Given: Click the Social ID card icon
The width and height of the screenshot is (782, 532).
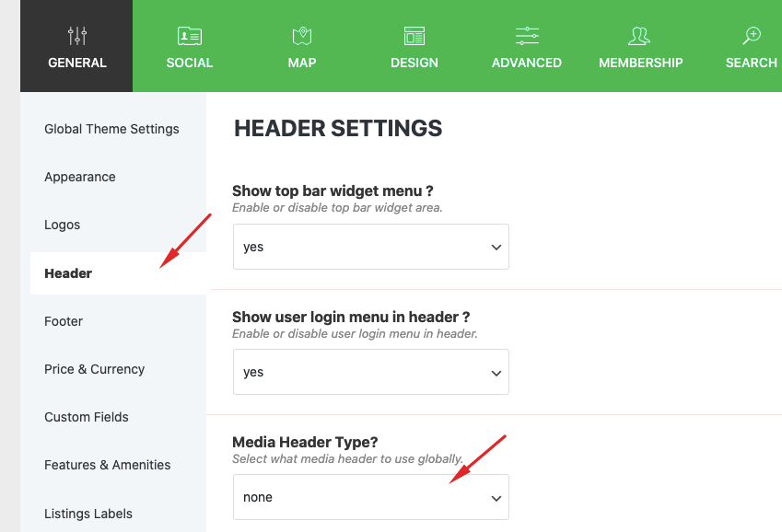Looking at the screenshot, I should pyautogui.click(x=190, y=36).
